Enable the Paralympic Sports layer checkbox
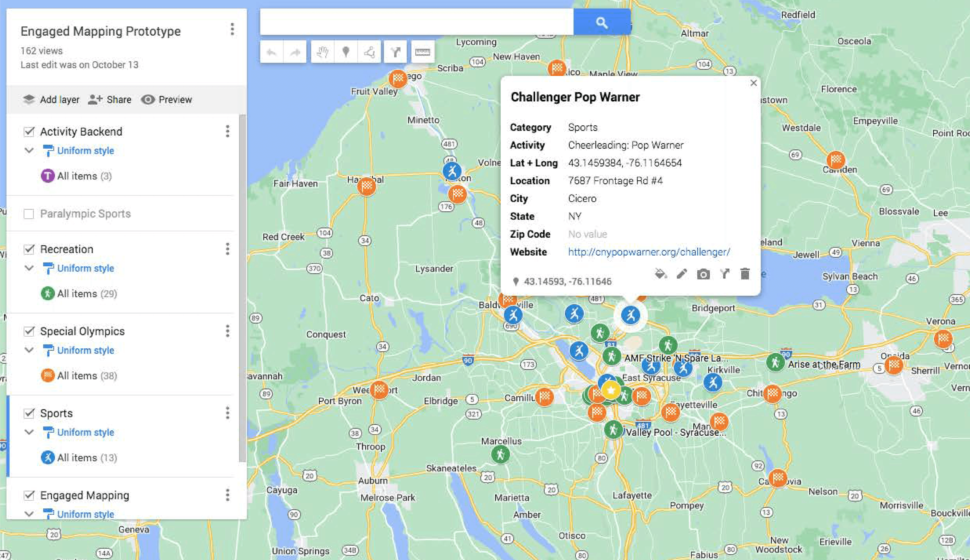The width and height of the screenshot is (970, 560). (29, 214)
